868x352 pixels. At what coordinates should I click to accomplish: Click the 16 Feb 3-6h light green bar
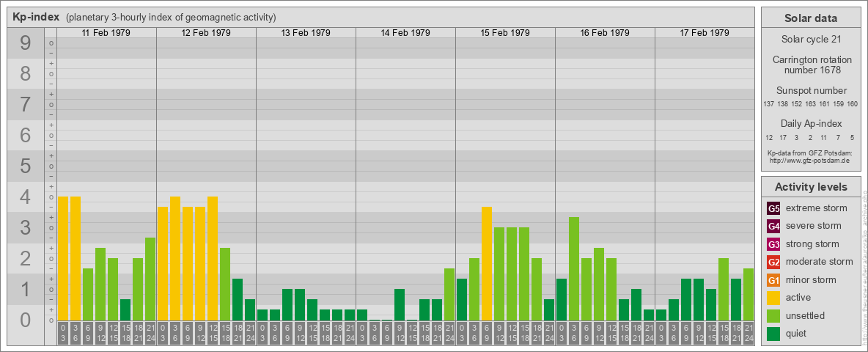(x=573, y=268)
